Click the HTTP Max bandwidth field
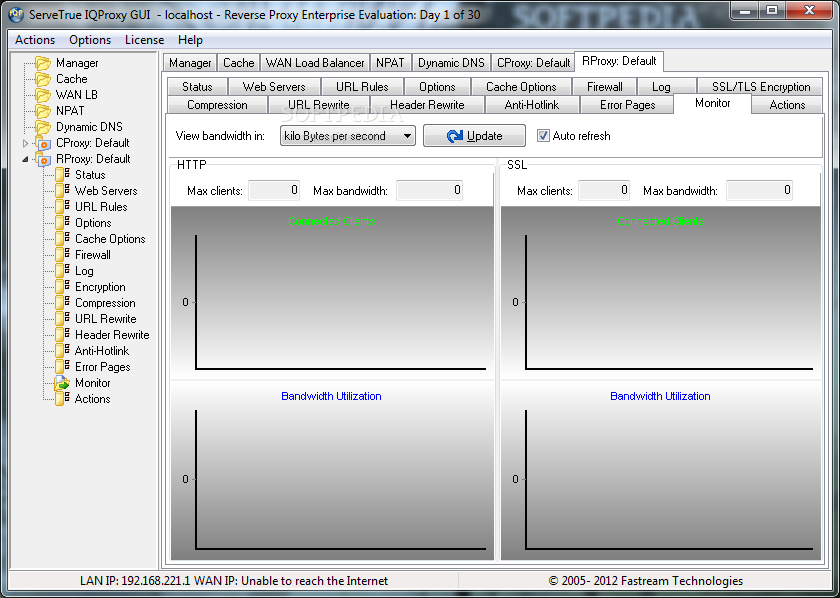 click(429, 190)
